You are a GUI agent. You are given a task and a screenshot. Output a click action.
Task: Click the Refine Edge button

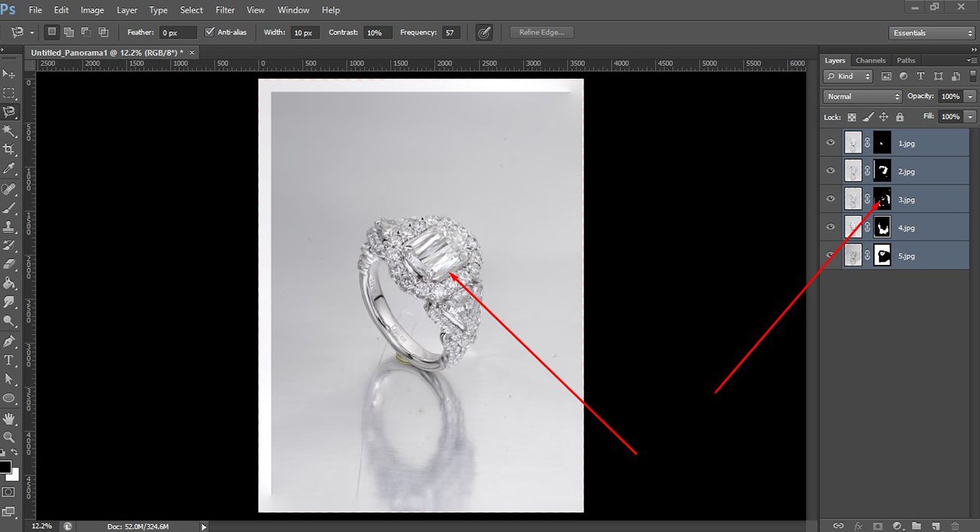(x=541, y=32)
